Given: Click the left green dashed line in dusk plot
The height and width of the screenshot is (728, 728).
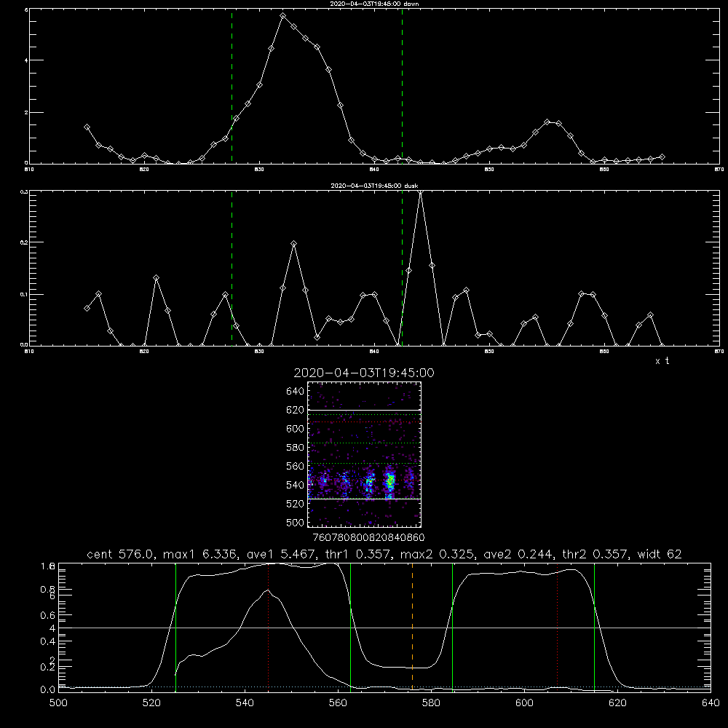Looking at the screenshot, I should (232, 268).
